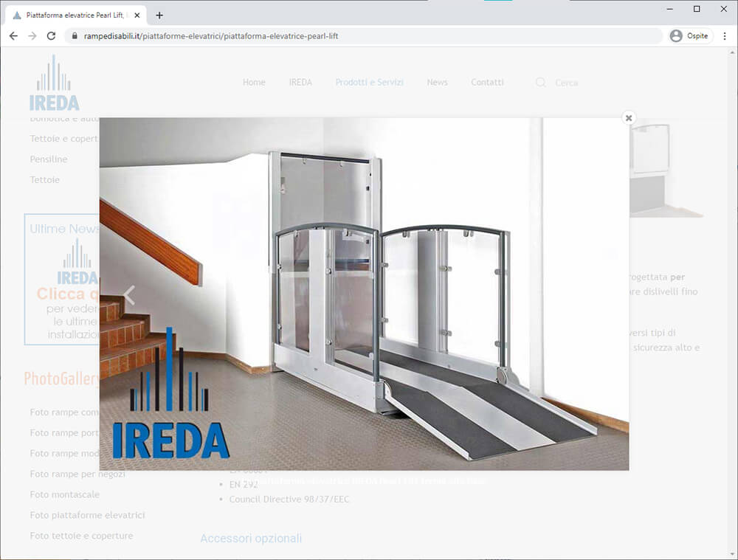Click the IREDA logo in header
The height and width of the screenshot is (560, 738).
point(54,83)
